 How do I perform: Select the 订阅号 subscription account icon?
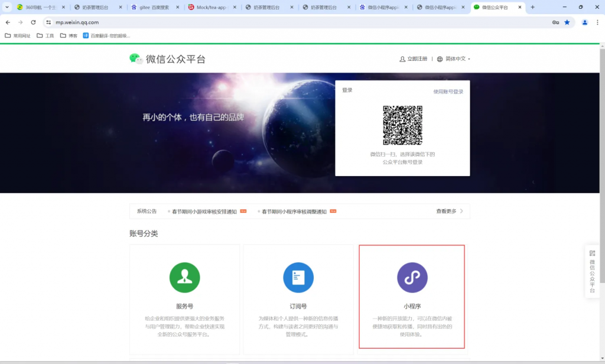[298, 278]
